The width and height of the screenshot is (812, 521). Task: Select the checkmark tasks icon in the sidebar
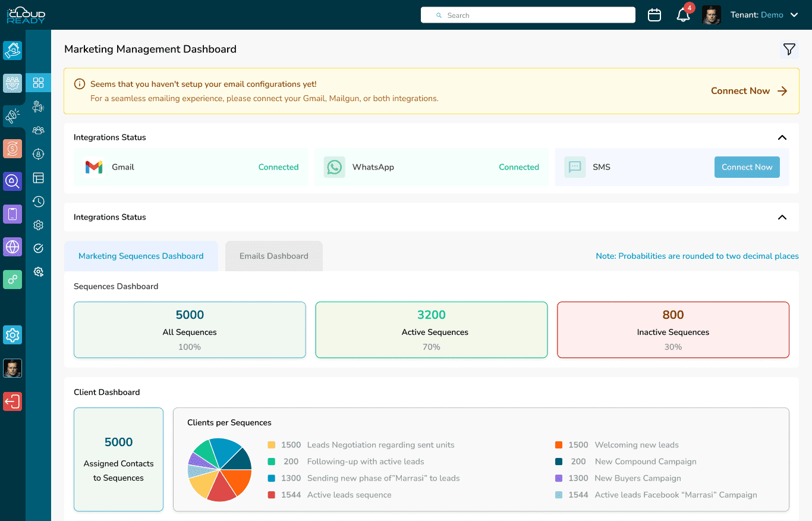[38, 248]
